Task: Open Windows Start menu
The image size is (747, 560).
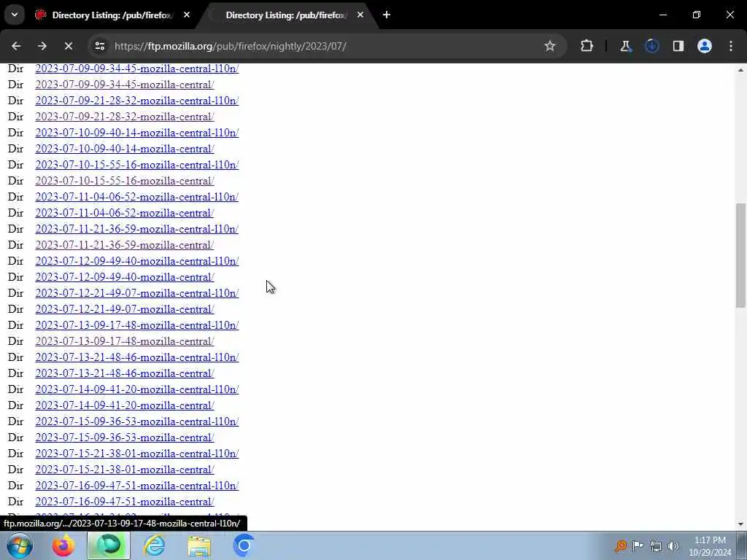Action: click(x=20, y=545)
